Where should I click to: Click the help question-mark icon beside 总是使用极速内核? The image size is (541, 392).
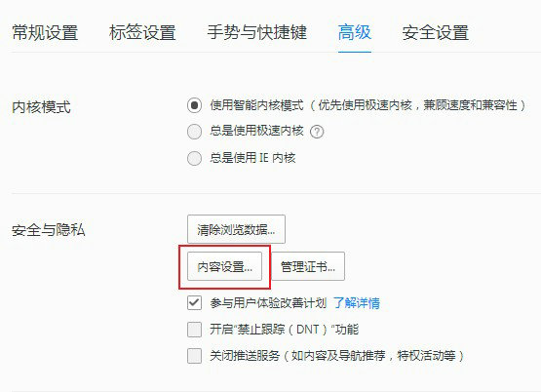click(317, 132)
